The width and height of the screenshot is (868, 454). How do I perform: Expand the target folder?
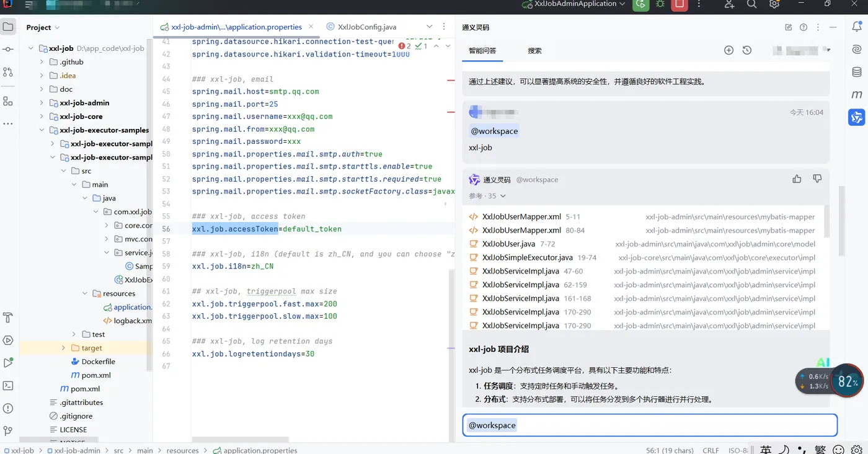click(63, 348)
